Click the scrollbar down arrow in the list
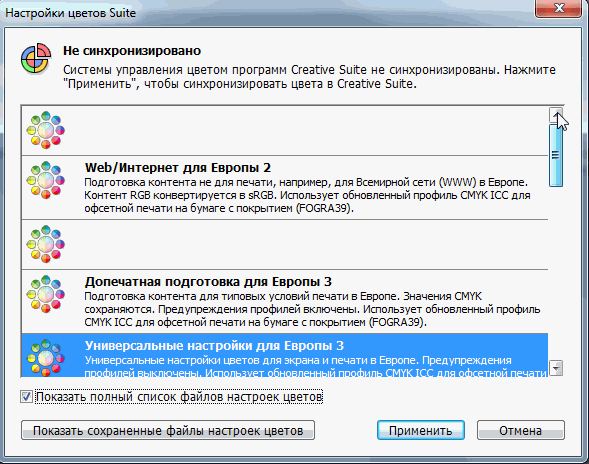Screen dimensions: 589x464 pos(556,368)
